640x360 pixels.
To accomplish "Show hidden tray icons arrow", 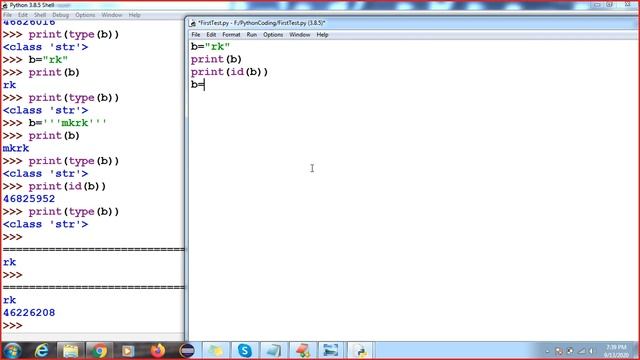I will [547, 351].
